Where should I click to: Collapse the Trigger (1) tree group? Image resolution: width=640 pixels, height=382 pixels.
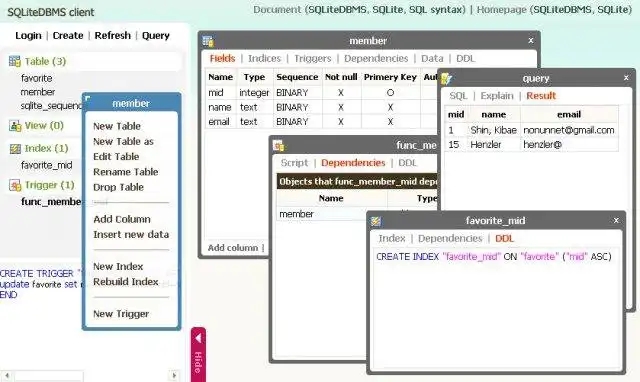pos(49,185)
